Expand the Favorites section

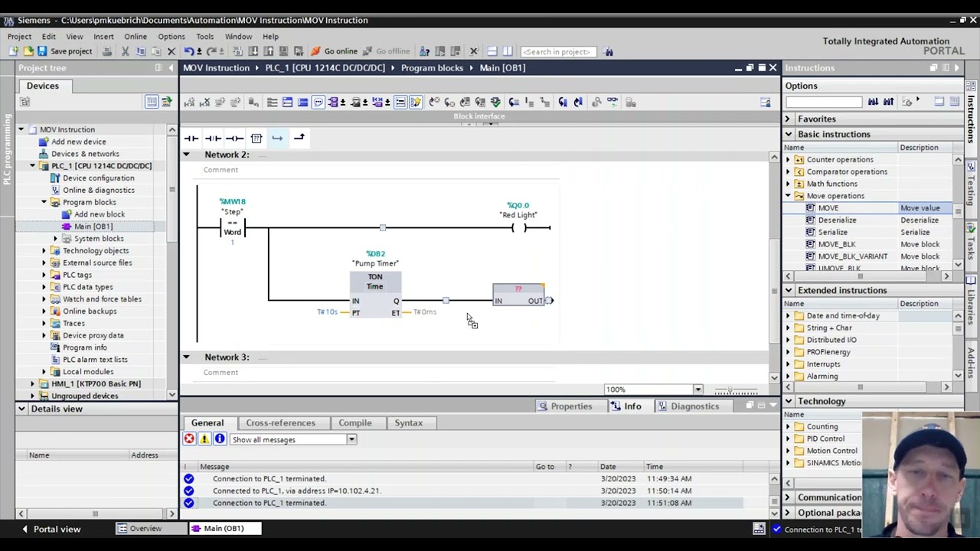pyautogui.click(x=788, y=119)
